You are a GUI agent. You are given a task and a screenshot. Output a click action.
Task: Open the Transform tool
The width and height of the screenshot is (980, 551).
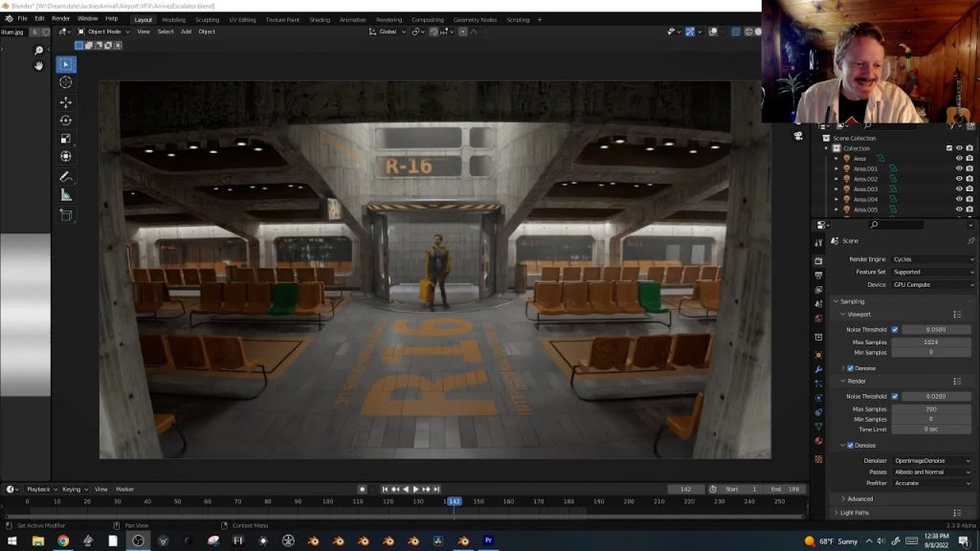(66, 157)
